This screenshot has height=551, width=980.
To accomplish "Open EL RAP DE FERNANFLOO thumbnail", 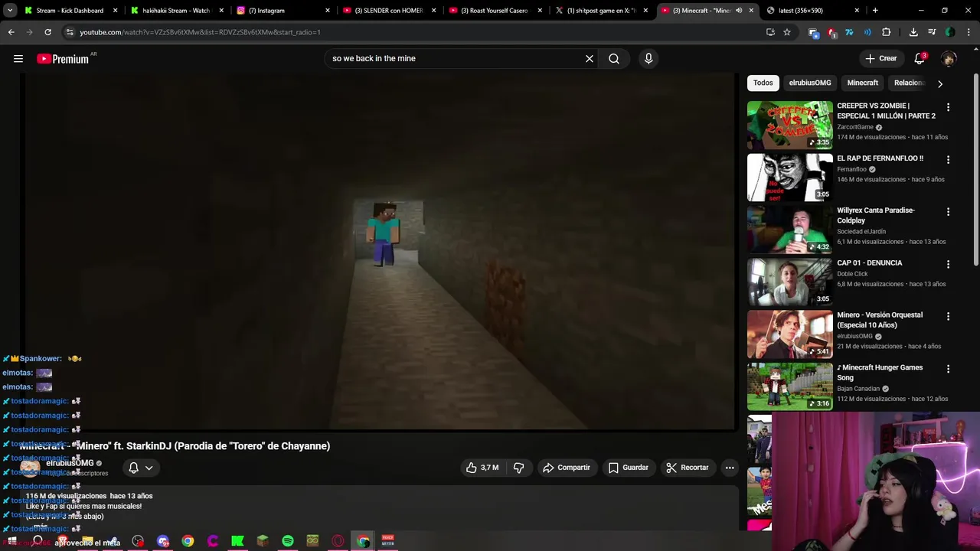I will point(789,177).
